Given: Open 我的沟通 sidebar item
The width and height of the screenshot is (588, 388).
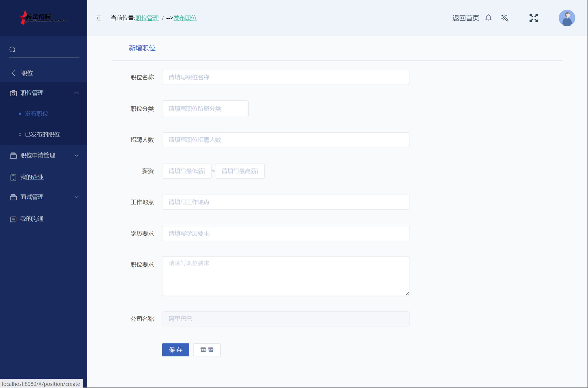Looking at the screenshot, I should [x=32, y=219].
